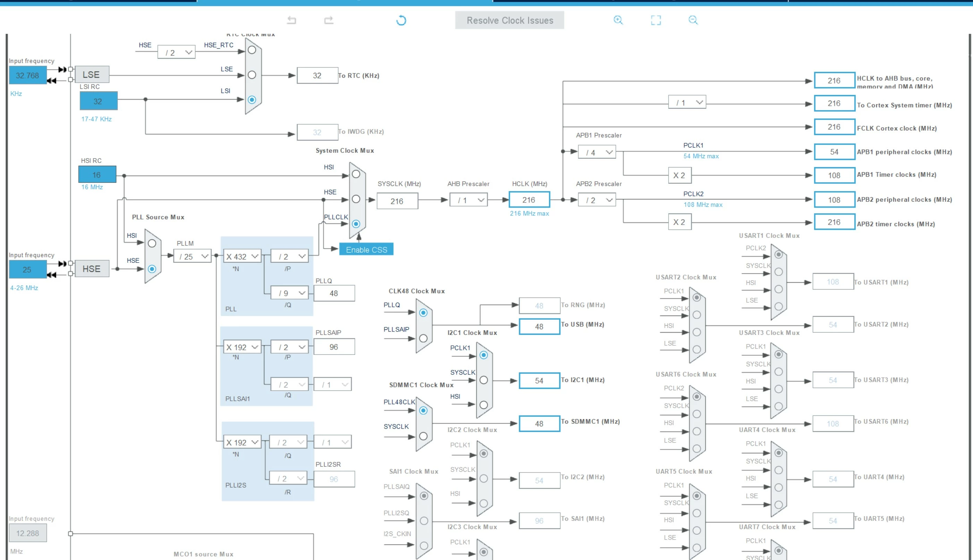This screenshot has width=973, height=560.
Task: Click the APB2 timer clocks value box
Action: 835,222
